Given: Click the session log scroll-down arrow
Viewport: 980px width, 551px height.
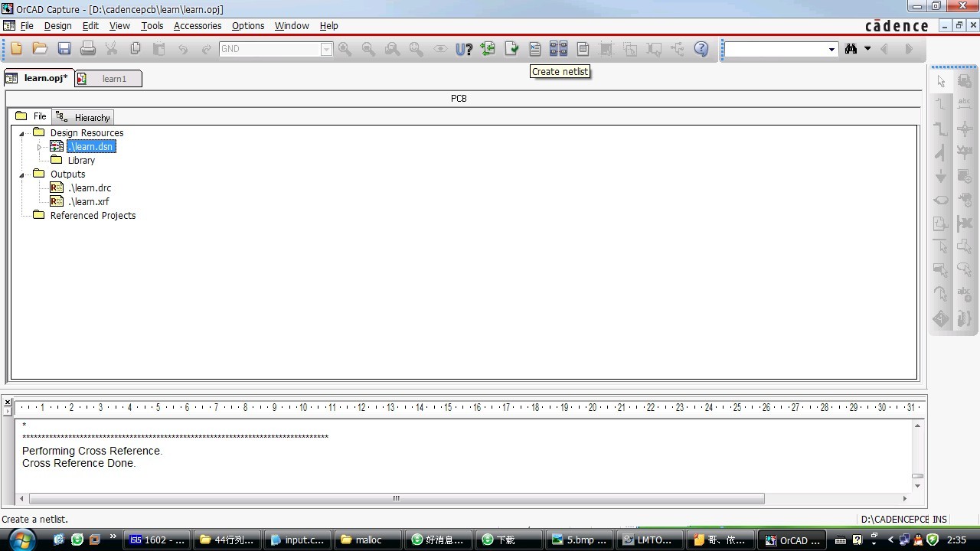Looking at the screenshot, I should tap(917, 486).
